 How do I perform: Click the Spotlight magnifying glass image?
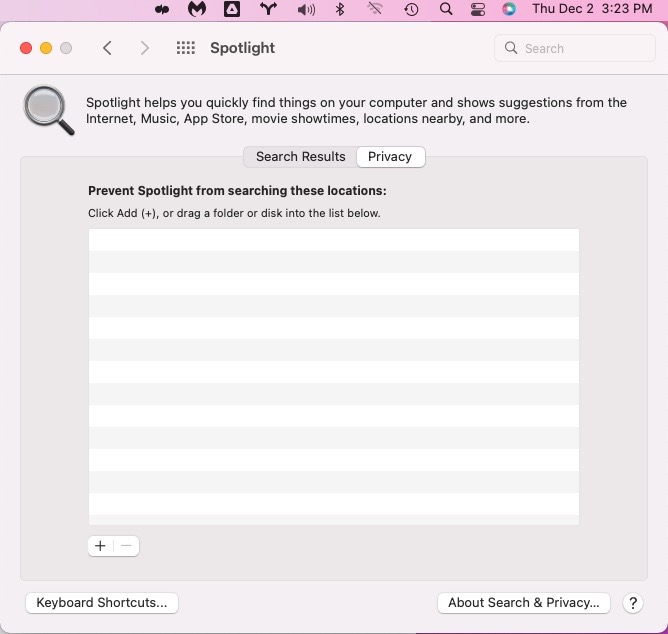point(49,110)
